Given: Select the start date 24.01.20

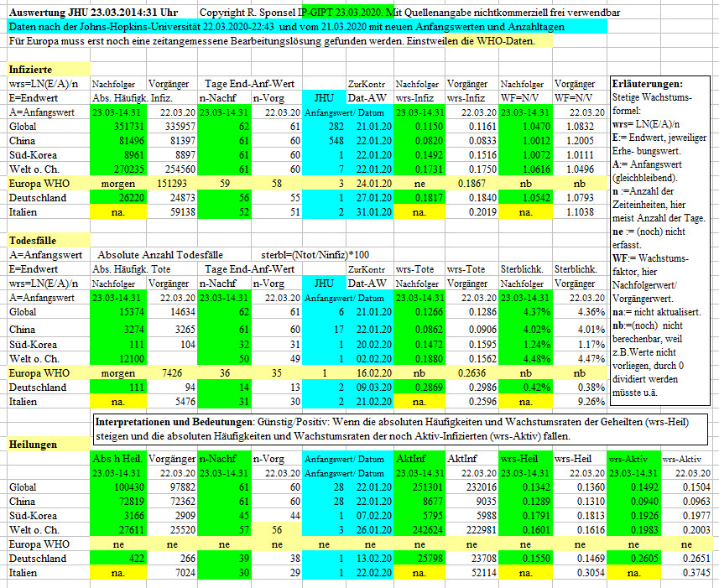Looking at the screenshot, I should click(x=370, y=184).
